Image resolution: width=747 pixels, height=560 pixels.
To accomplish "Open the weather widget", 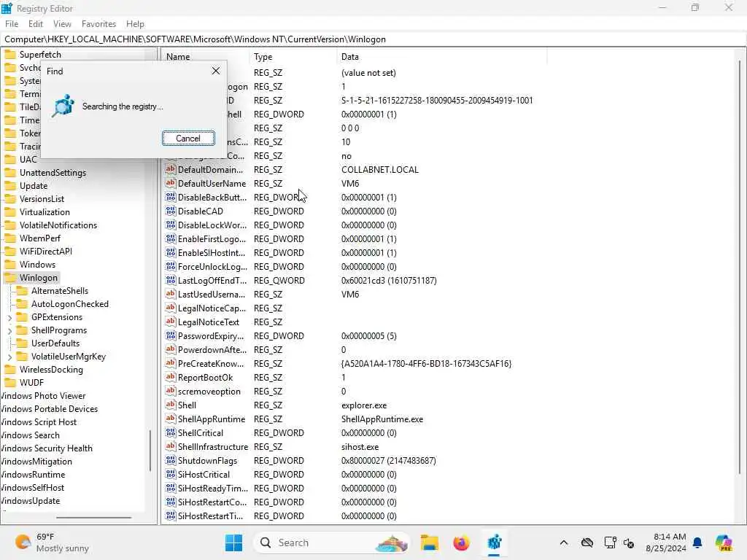I will click(52, 542).
